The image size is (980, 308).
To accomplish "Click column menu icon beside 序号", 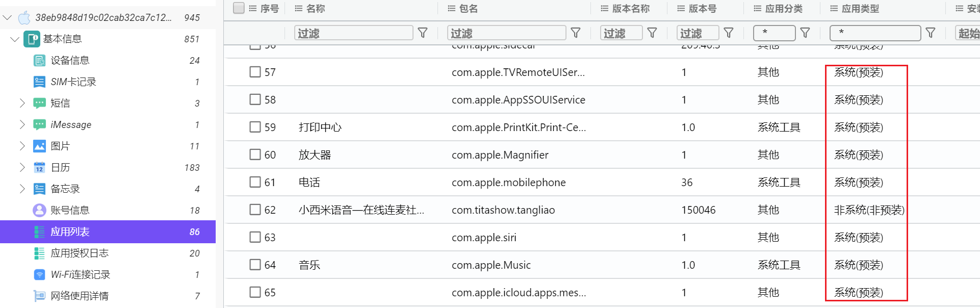I will 252,9.
